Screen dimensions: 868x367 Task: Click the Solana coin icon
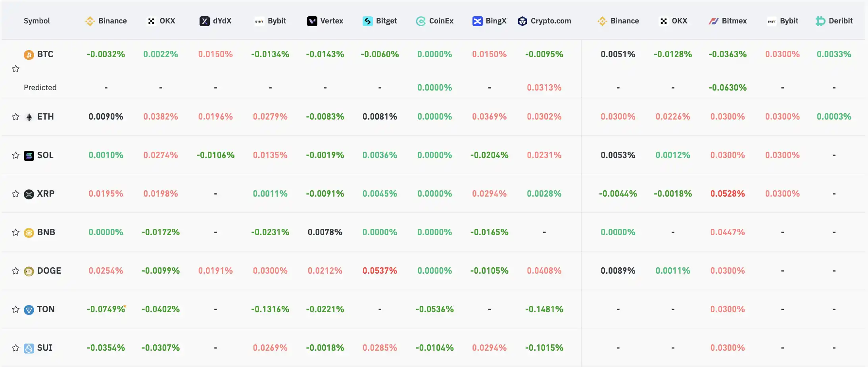point(29,156)
